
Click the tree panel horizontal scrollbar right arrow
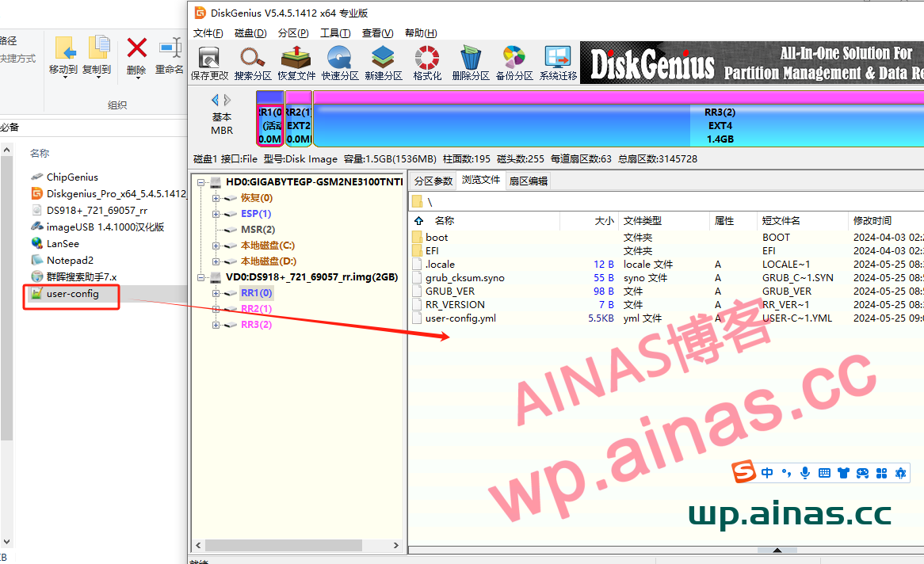click(396, 546)
